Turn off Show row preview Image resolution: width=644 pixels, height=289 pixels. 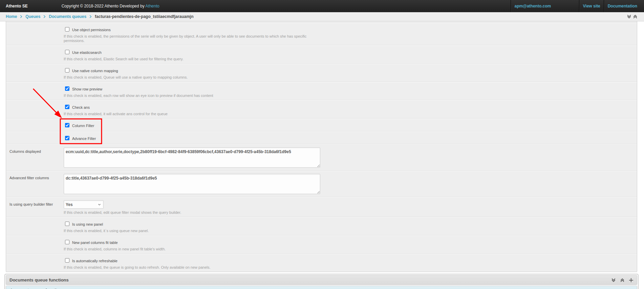[x=67, y=89]
